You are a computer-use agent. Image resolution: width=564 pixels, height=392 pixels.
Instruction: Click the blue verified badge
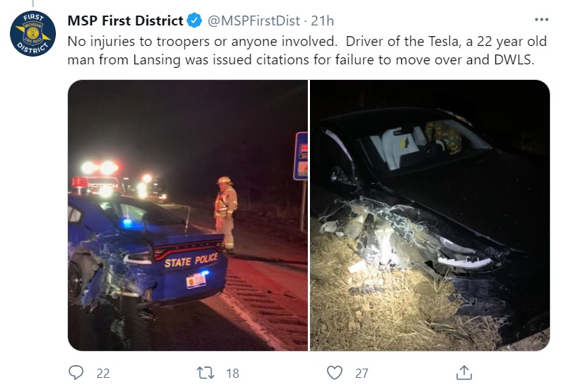(x=194, y=21)
